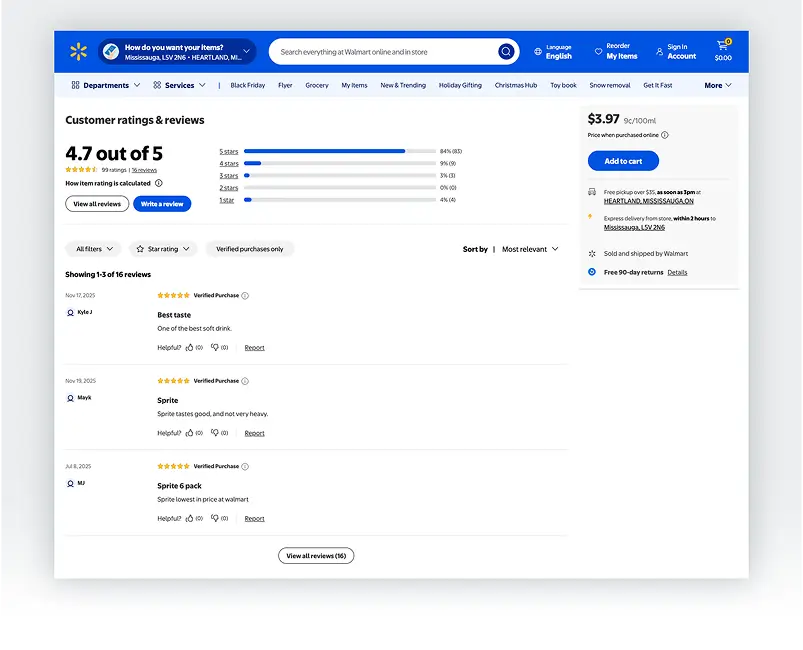The height and width of the screenshot is (650, 803).
Task: Open the shopping cart icon
Action: 722,46
